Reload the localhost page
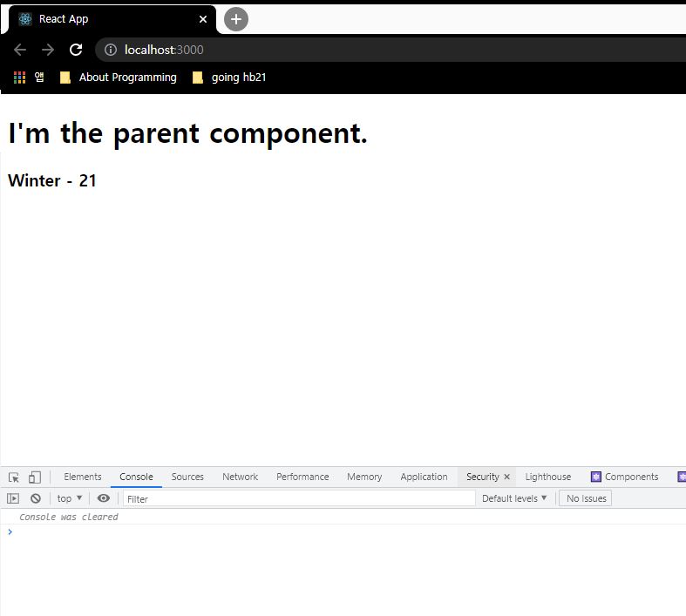Image resolution: width=686 pixels, height=616 pixels. pyautogui.click(x=76, y=50)
